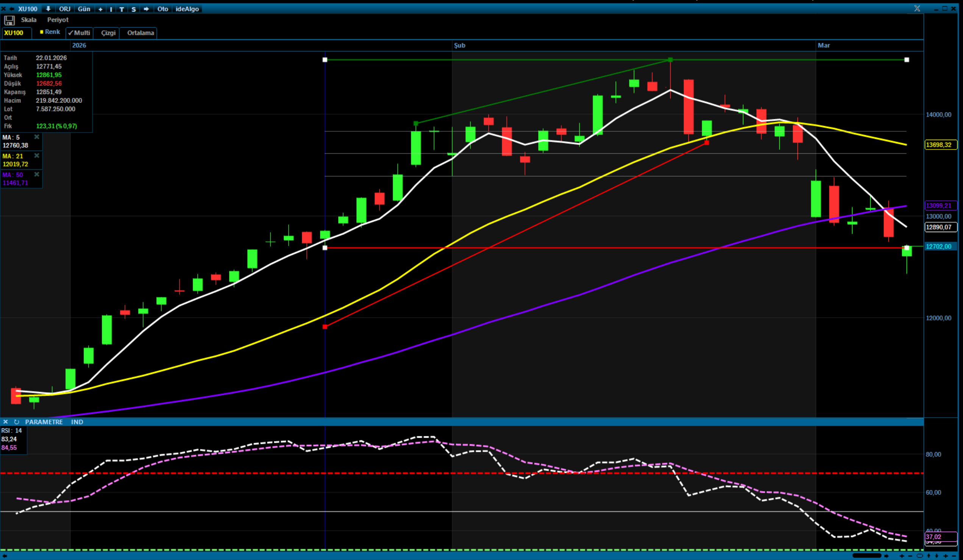Click the yellow Renk color swatch
The width and height of the screenshot is (963, 560).
pyautogui.click(x=42, y=32)
